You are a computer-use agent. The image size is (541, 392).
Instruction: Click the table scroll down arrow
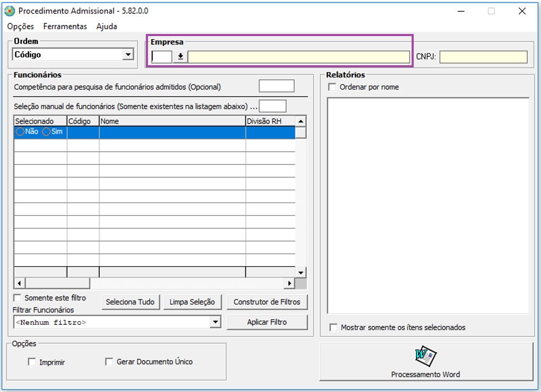[301, 273]
